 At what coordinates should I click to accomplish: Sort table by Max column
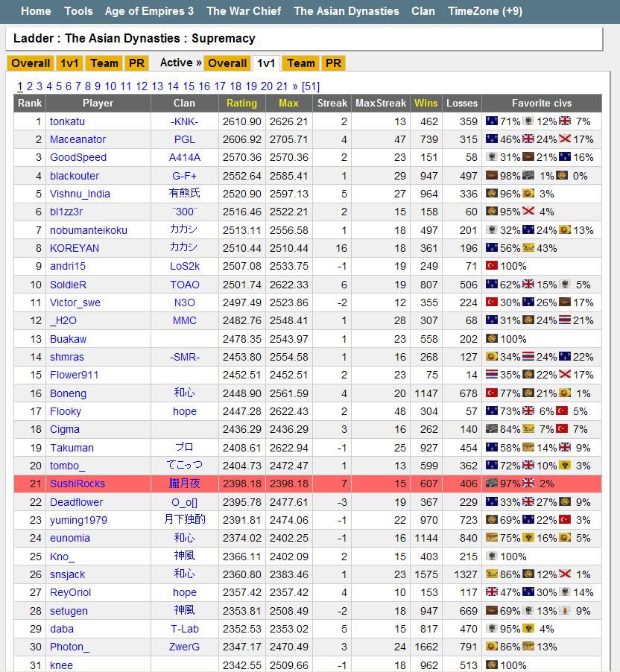coord(288,104)
